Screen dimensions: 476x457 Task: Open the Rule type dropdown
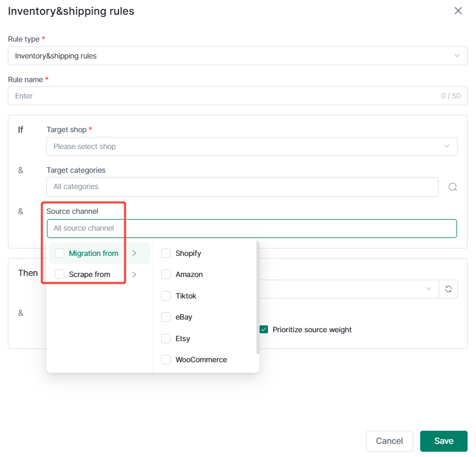[x=237, y=56]
